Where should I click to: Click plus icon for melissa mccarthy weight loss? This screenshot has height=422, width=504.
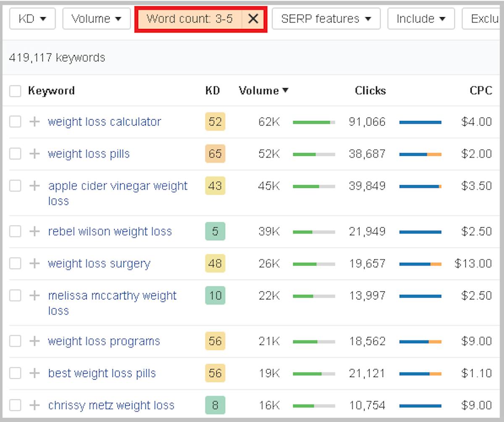click(x=34, y=296)
